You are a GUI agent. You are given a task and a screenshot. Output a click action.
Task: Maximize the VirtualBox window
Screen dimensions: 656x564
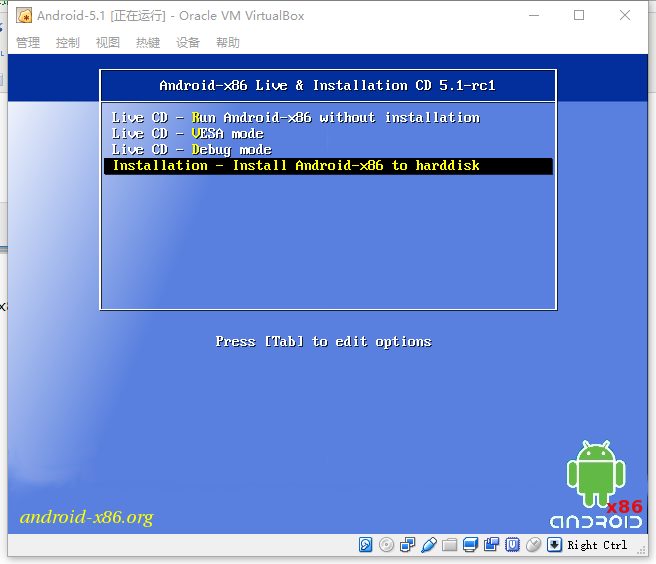point(579,15)
